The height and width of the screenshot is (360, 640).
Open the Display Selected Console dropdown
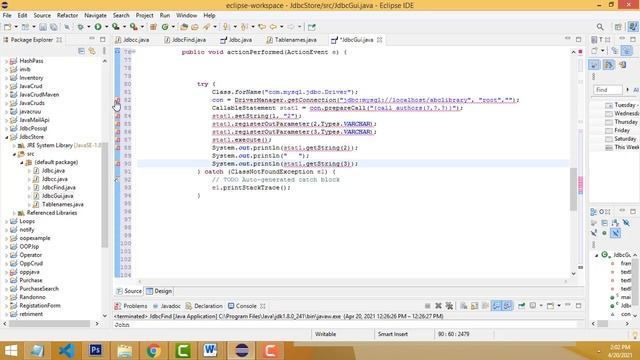click(541, 306)
